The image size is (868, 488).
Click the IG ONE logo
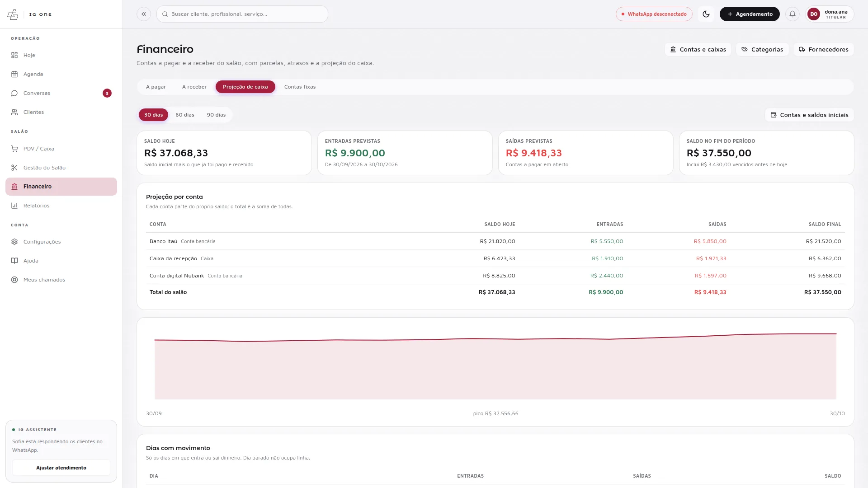point(29,14)
